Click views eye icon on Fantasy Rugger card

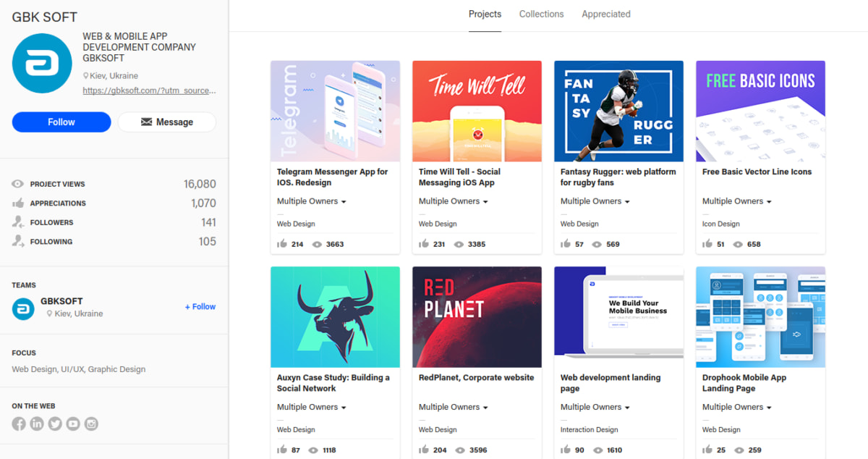[597, 245]
